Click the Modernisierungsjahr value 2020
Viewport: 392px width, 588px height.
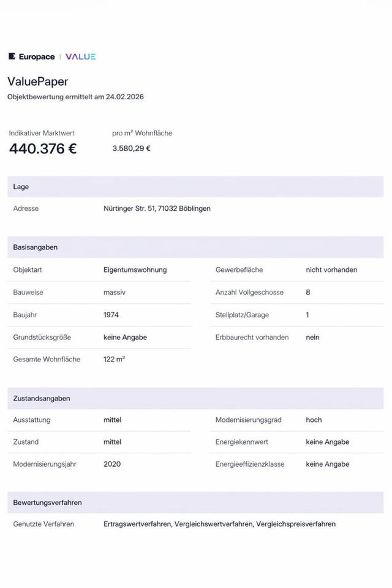(112, 464)
